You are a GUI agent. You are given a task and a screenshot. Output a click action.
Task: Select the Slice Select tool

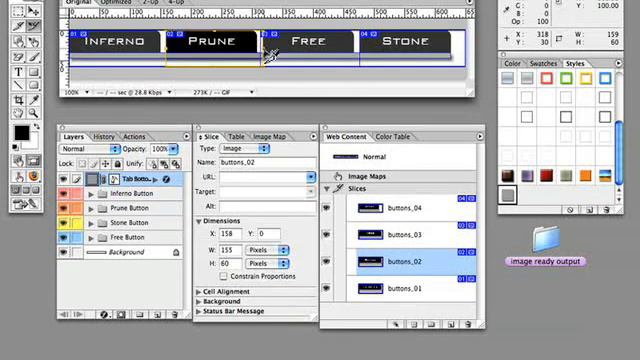[x=33, y=26]
